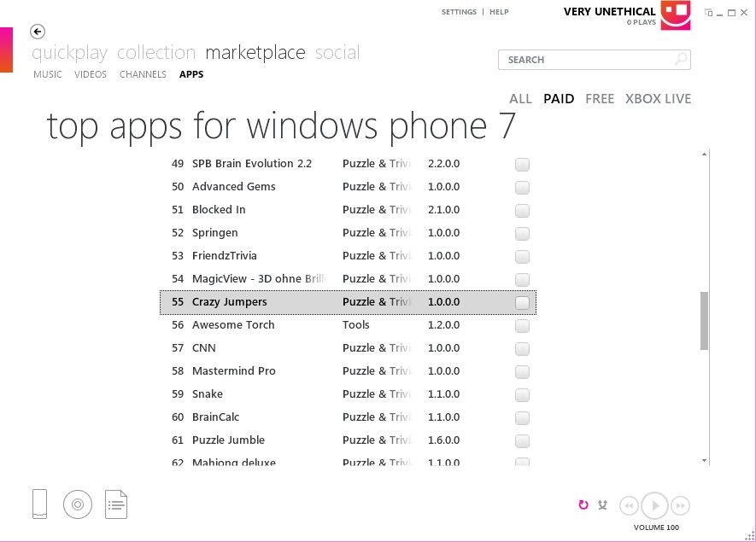
Task: Check the box for MagicView
Action: click(522, 279)
